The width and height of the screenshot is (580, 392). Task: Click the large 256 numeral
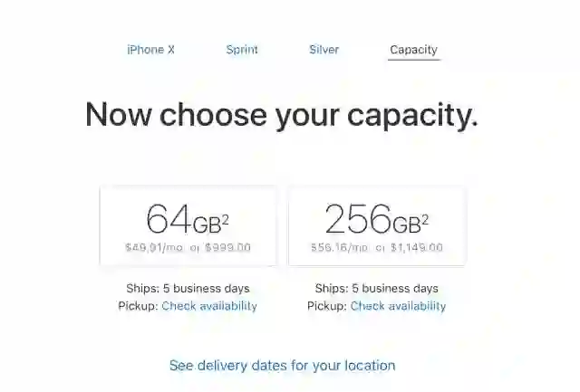(357, 219)
